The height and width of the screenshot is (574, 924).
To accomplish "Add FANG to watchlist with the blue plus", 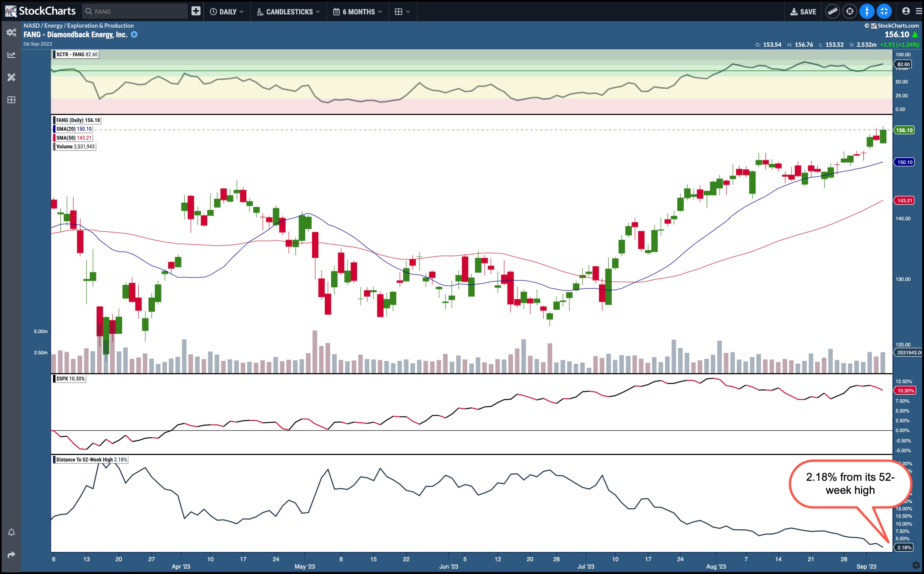I will point(134,35).
